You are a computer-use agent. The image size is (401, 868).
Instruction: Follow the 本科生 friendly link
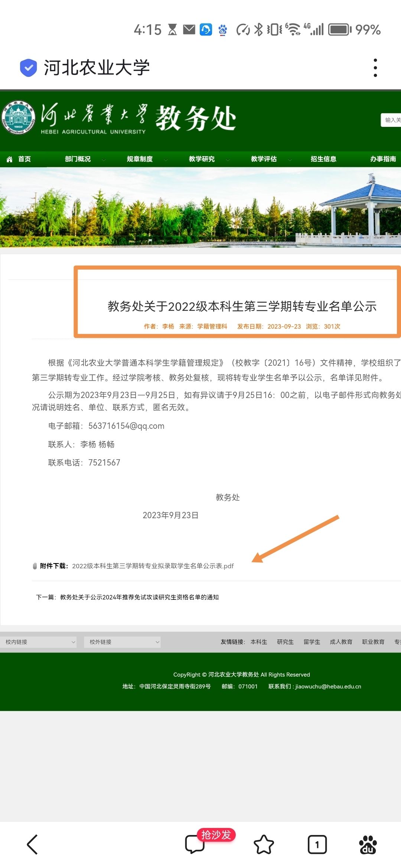click(259, 642)
